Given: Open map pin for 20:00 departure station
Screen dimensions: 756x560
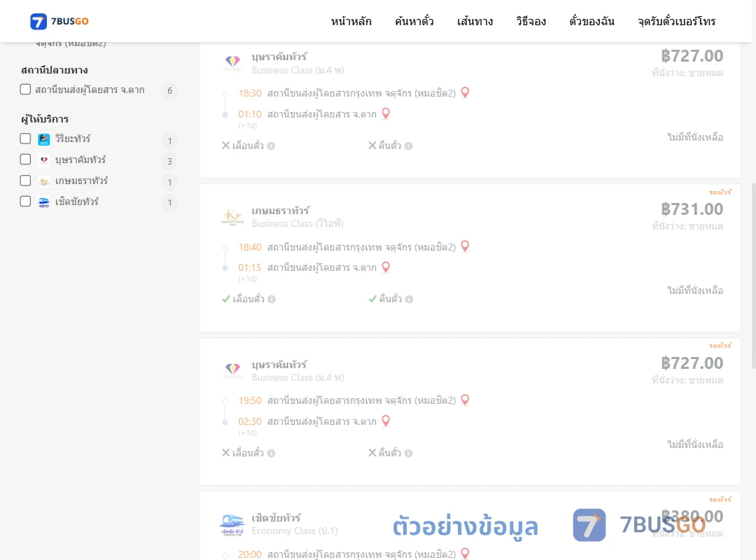Looking at the screenshot, I should click(465, 554).
